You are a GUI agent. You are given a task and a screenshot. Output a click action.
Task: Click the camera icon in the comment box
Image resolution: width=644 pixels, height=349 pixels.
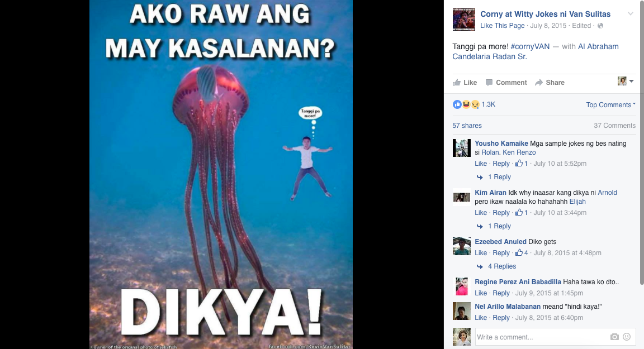pyautogui.click(x=614, y=337)
